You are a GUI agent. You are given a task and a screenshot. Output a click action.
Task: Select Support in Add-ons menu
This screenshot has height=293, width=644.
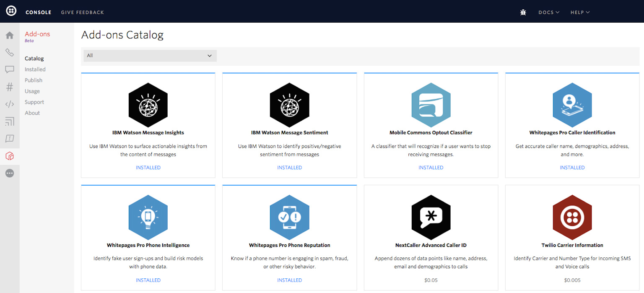pos(34,102)
